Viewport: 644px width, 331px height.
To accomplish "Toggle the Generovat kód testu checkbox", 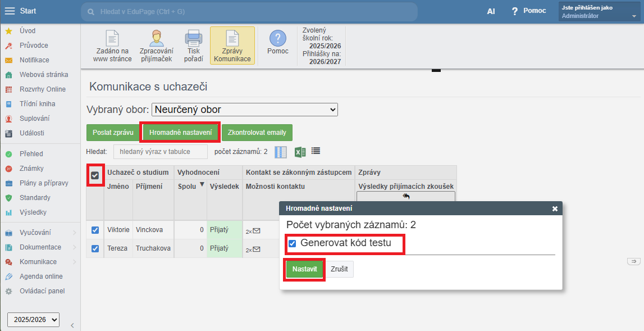I will click(292, 244).
